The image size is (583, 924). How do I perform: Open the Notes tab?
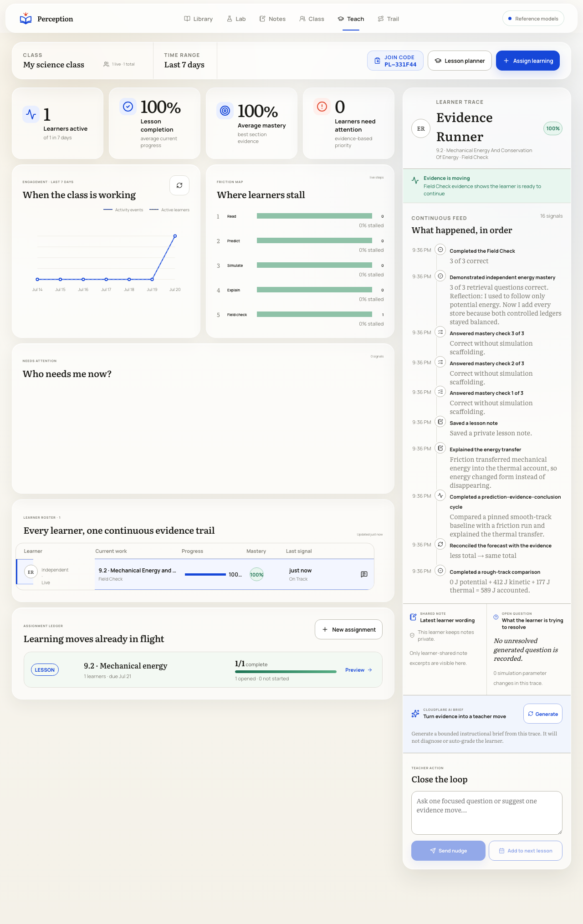pos(272,19)
